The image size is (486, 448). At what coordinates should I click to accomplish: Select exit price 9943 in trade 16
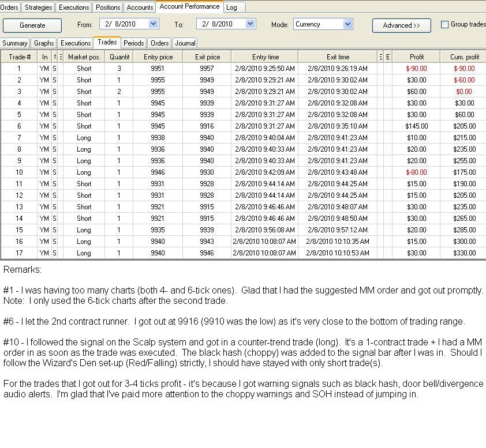207,242
